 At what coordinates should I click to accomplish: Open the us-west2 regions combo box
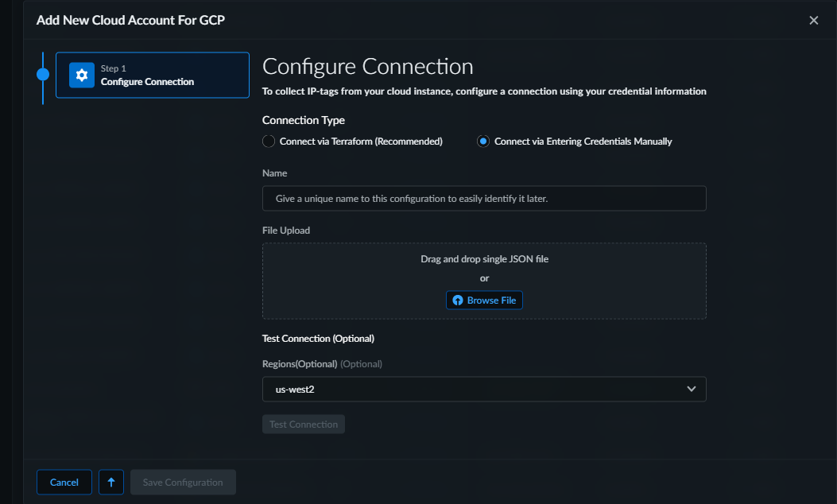[x=477, y=390]
